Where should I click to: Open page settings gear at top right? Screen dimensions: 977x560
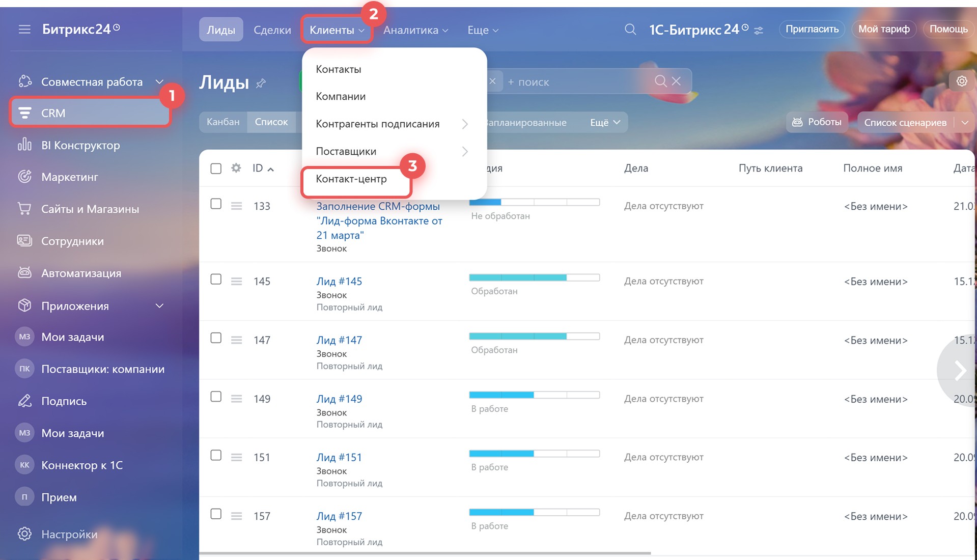coord(962,81)
